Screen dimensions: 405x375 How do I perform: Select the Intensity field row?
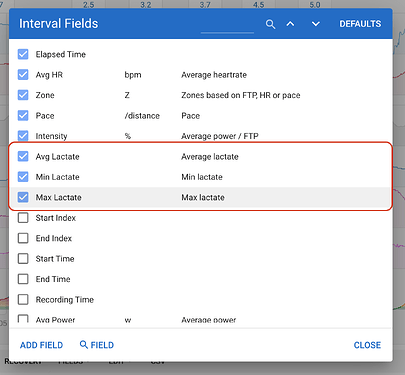tap(201, 136)
